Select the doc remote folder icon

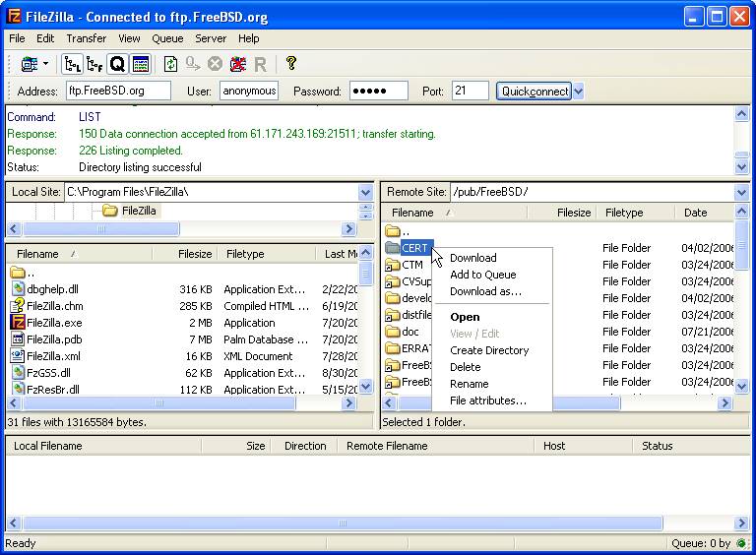click(392, 332)
